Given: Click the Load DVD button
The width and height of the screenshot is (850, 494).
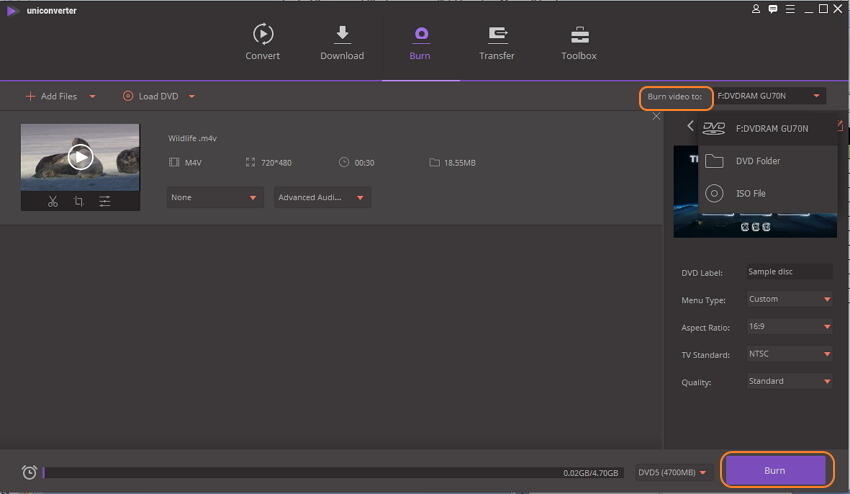Looking at the screenshot, I should pos(151,96).
